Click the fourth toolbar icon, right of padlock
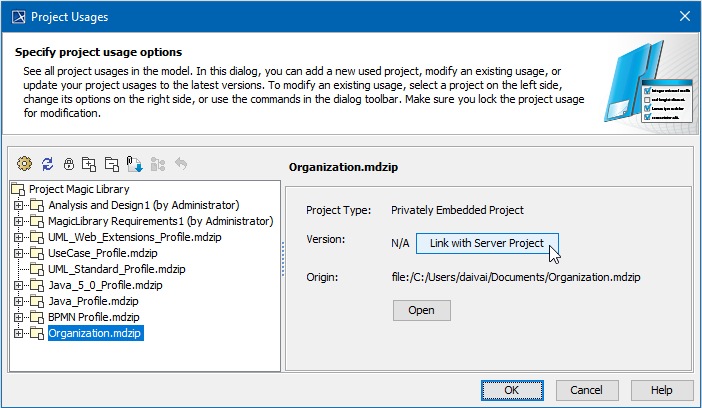Screen dimensions: 702x408 [90, 164]
